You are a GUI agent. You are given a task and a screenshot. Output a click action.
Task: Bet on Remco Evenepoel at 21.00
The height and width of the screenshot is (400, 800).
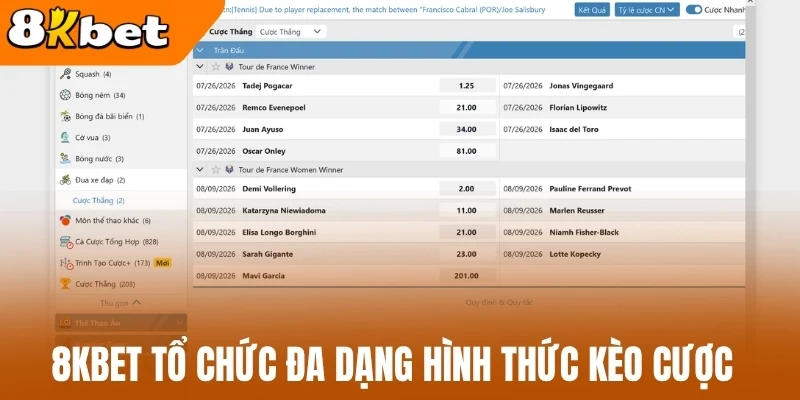pos(467,108)
